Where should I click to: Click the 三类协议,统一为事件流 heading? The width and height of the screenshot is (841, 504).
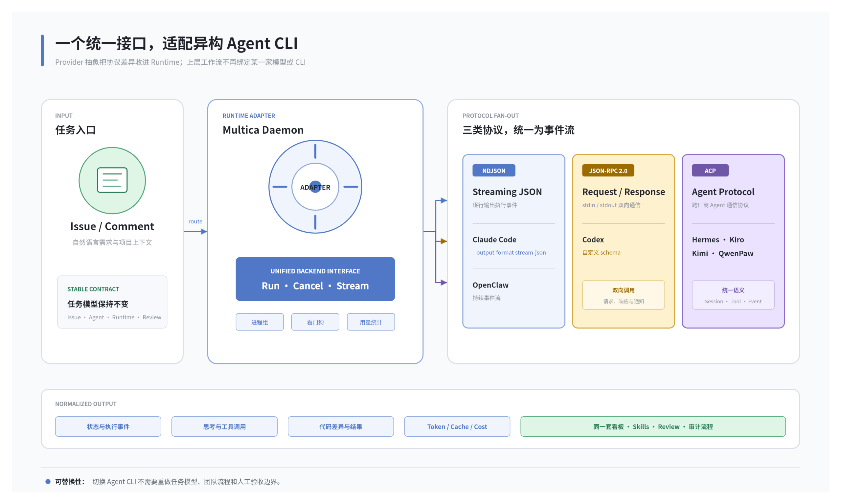click(518, 130)
